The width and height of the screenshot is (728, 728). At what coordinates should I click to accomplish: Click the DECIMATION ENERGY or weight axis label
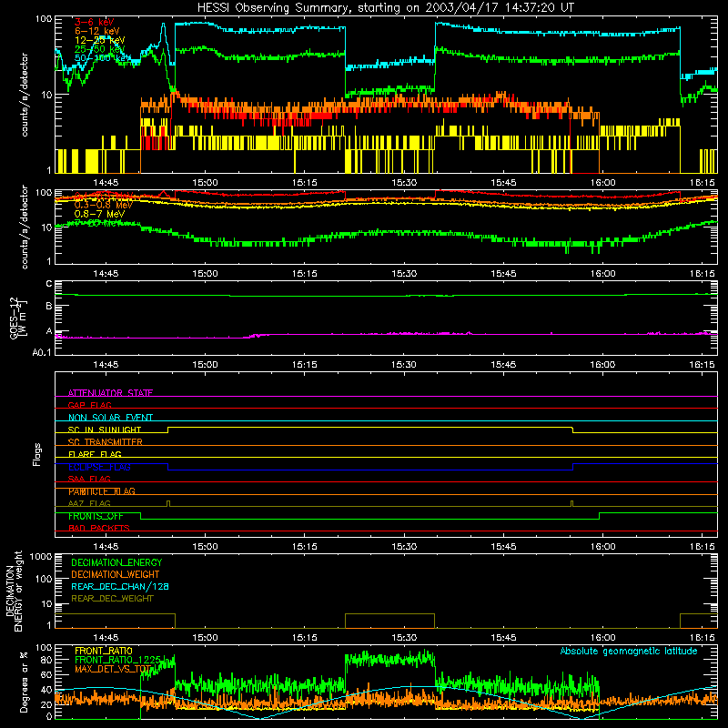(x=14, y=591)
